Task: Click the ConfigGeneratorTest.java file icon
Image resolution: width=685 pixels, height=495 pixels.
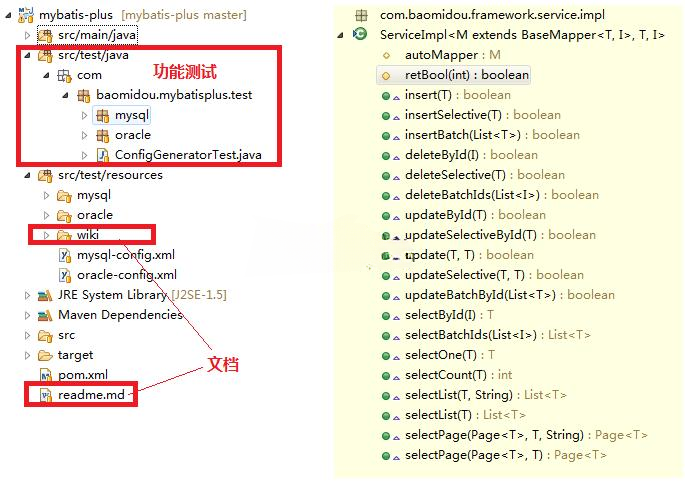Action: coord(103,155)
